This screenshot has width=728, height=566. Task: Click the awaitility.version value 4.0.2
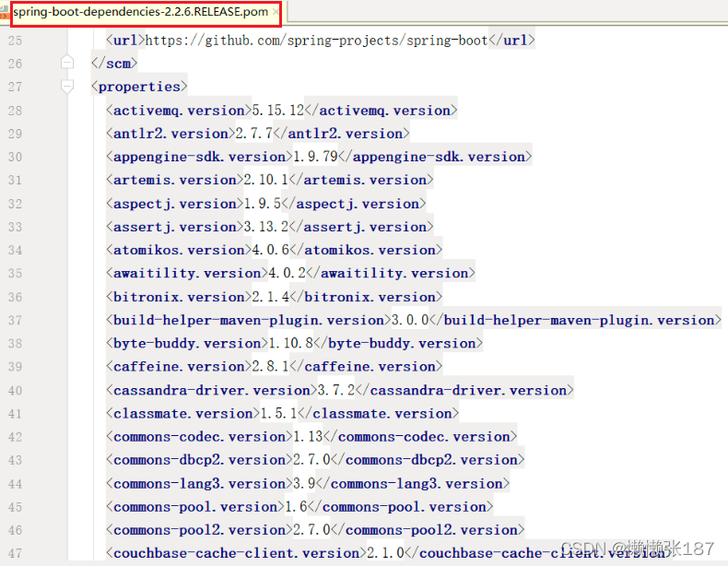point(287,273)
